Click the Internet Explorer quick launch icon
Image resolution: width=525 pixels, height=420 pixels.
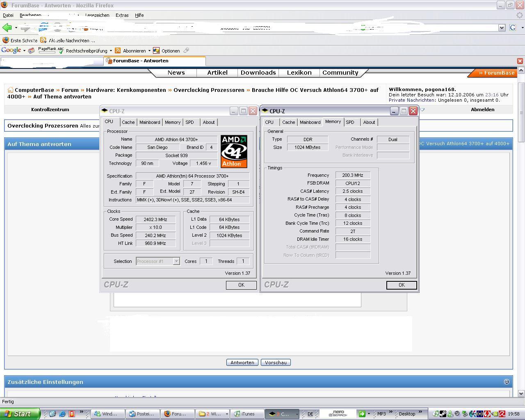(x=62, y=414)
